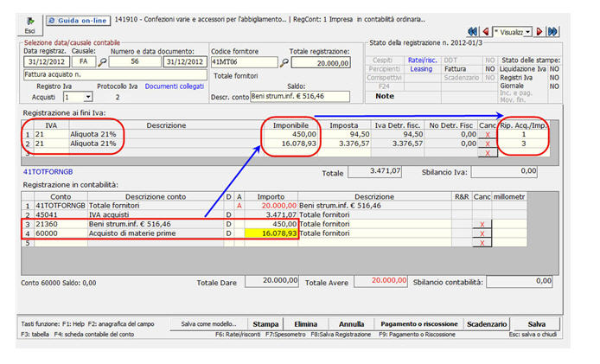Select Imponibile cell 450,00
The image size is (600, 364).
290,134
